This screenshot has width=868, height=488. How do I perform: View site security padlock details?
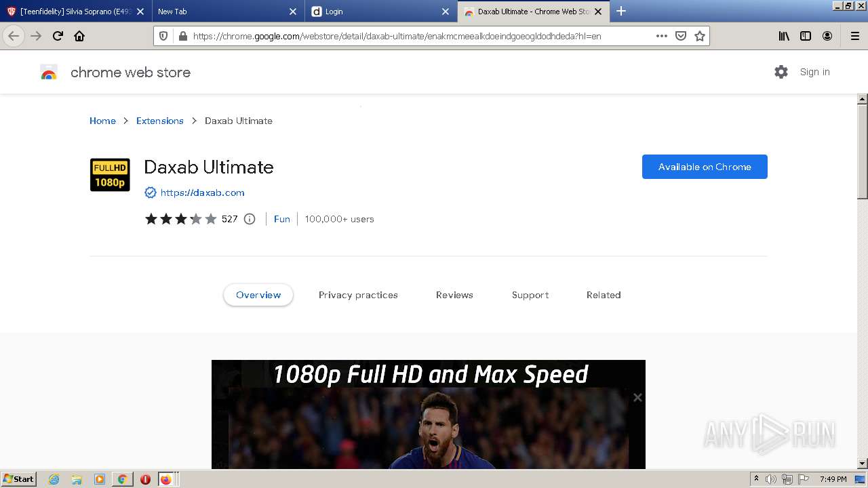[x=182, y=36]
